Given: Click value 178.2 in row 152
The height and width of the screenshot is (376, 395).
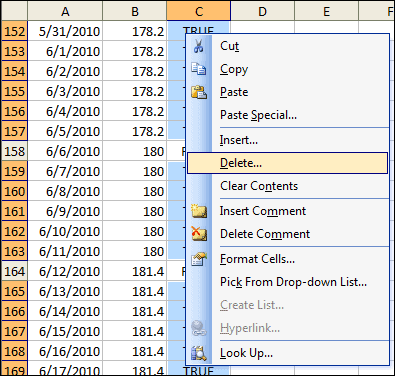Looking at the screenshot, I should (135, 31).
